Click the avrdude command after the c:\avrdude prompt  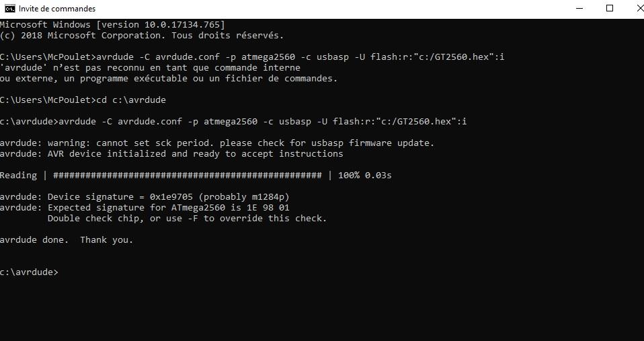262,122
